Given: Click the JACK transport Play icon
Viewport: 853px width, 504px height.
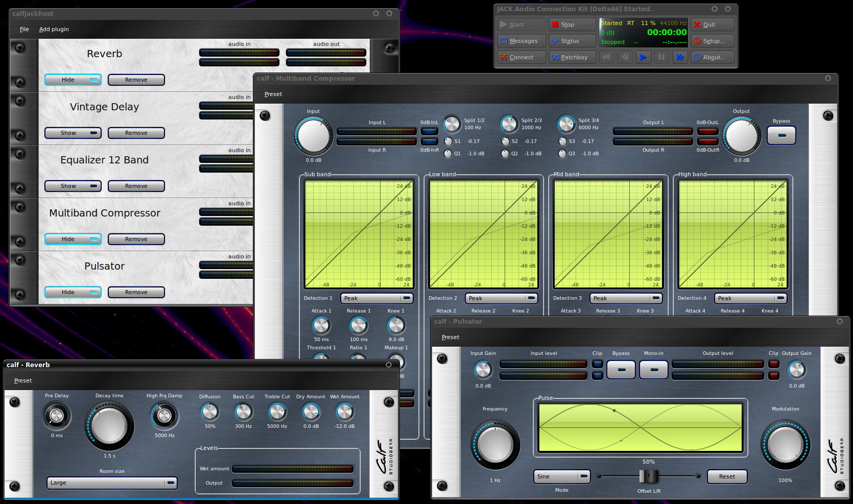Looking at the screenshot, I should pyautogui.click(x=643, y=57).
